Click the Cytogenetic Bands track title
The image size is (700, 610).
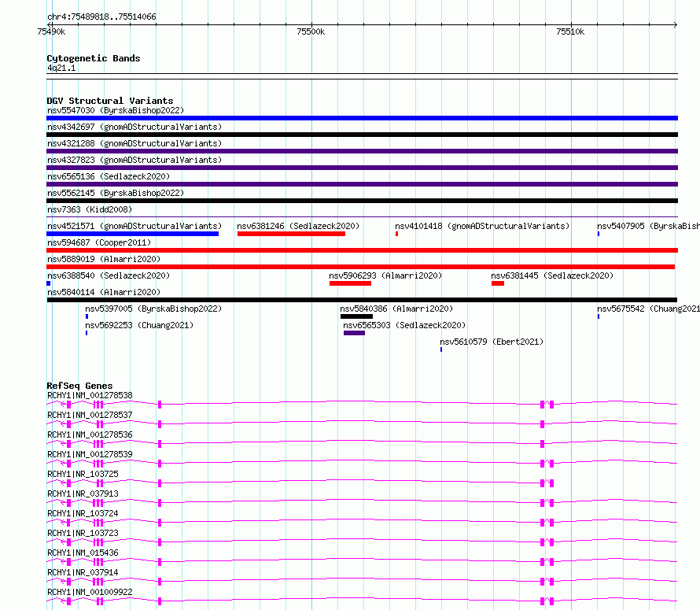[x=94, y=58]
